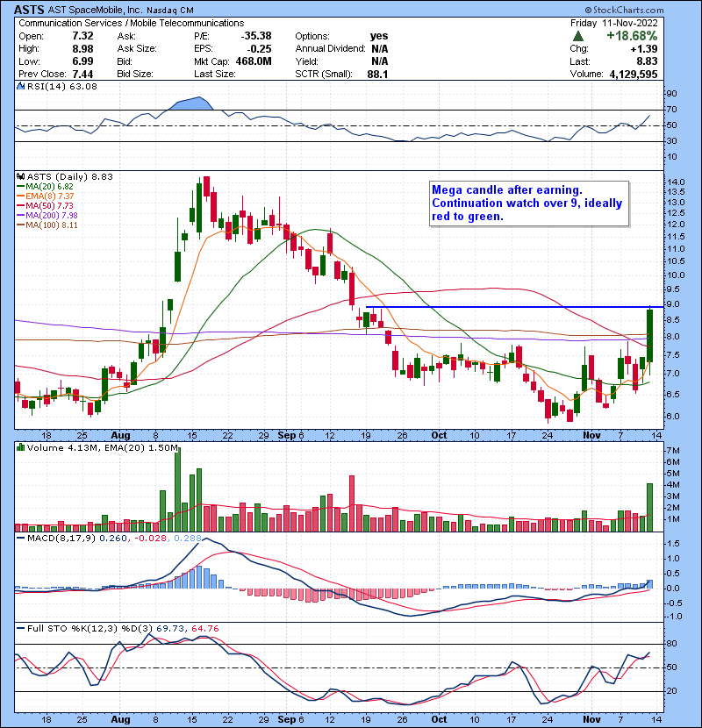Select the Low price 6.99

coord(82,61)
